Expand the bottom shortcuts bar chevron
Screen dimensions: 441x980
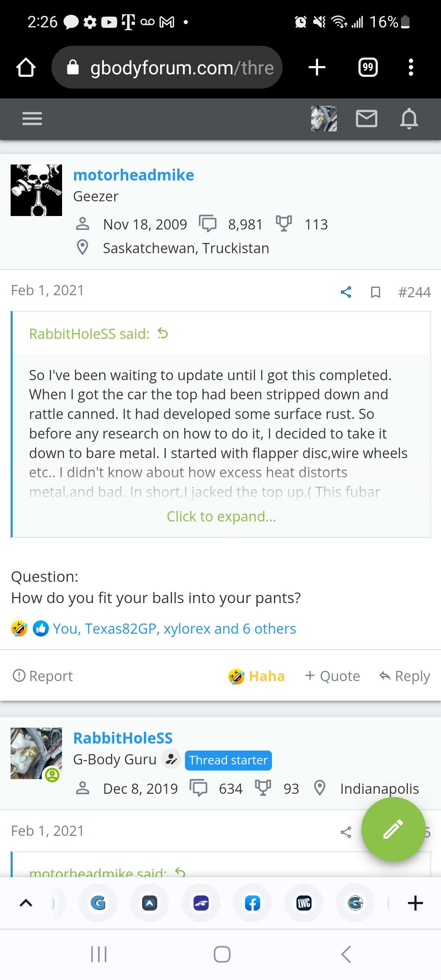(x=26, y=903)
